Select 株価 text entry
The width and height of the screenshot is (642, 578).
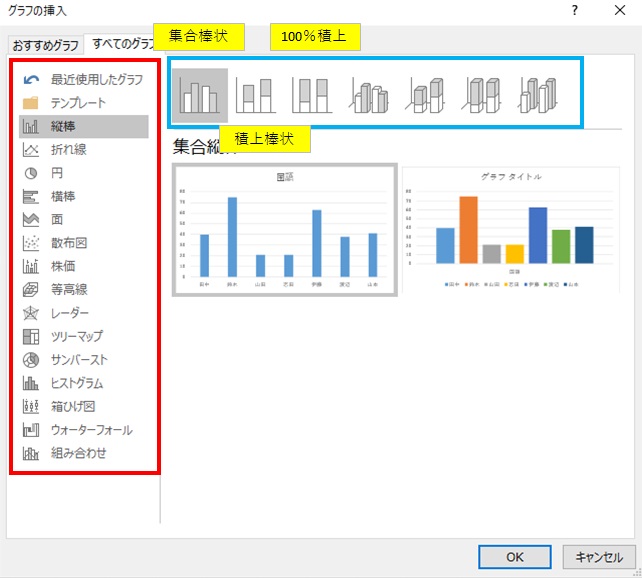(63, 266)
